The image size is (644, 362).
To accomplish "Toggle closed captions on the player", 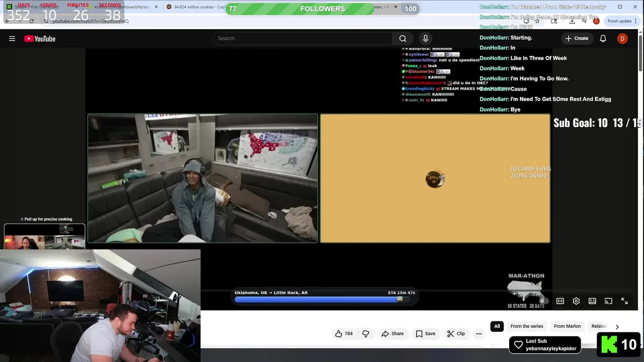I will [x=560, y=301].
